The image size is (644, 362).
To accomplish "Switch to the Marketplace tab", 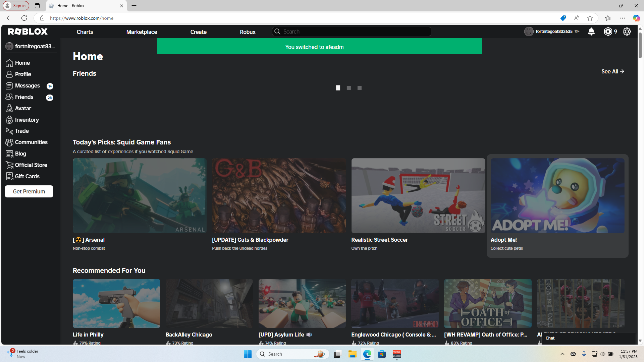I will click(142, 32).
